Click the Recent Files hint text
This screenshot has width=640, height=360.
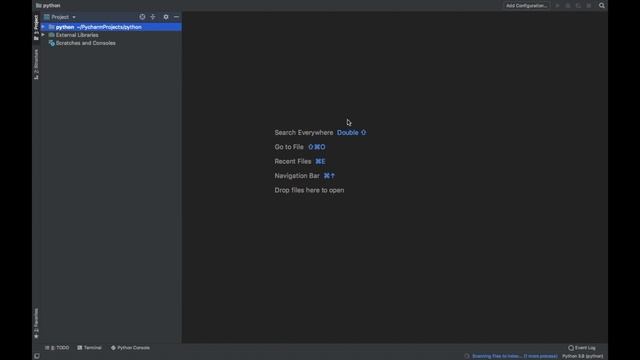pyautogui.click(x=293, y=161)
